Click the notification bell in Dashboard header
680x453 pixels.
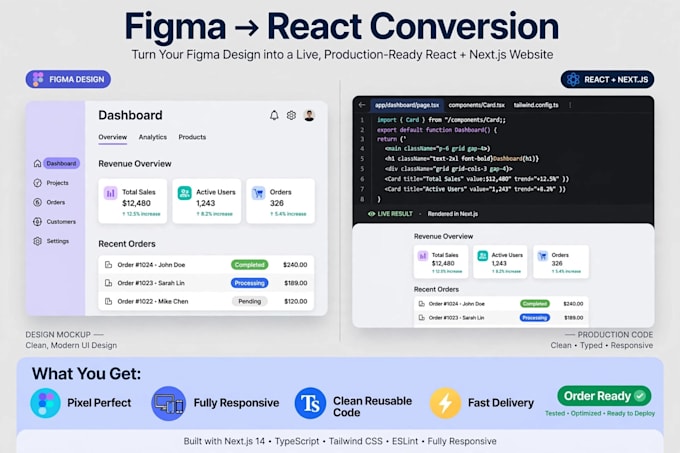[x=274, y=115]
